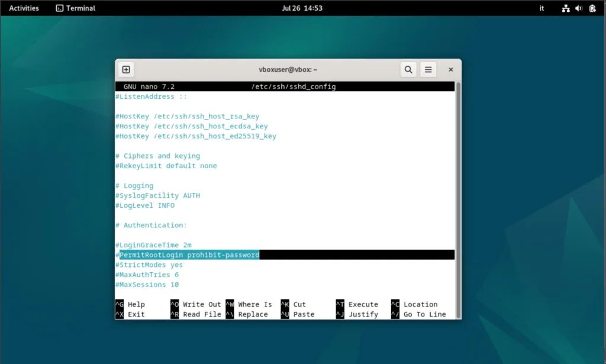The height and width of the screenshot is (364, 606).
Task: Click the battery status icon
Action: pos(592,8)
